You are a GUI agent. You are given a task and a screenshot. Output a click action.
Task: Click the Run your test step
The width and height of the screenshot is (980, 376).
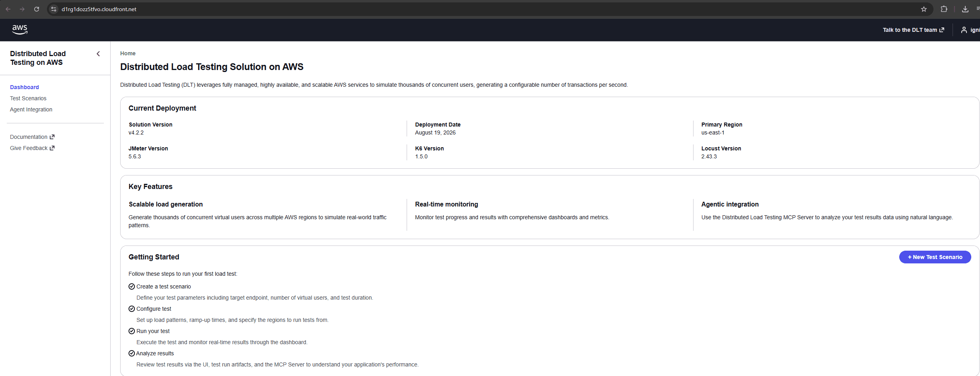coord(153,331)
